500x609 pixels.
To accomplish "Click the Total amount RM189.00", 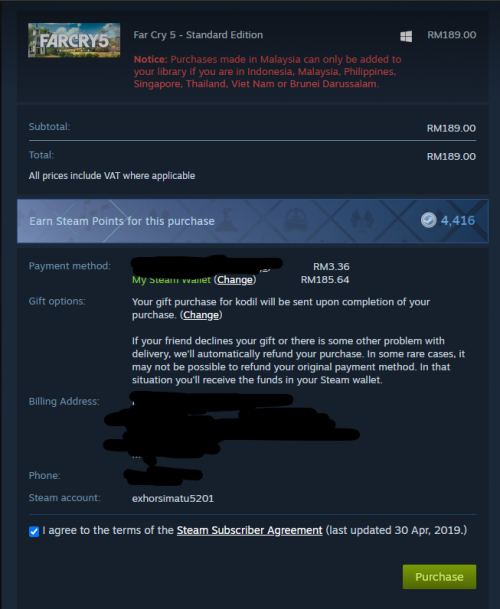I will pos(451,157).
